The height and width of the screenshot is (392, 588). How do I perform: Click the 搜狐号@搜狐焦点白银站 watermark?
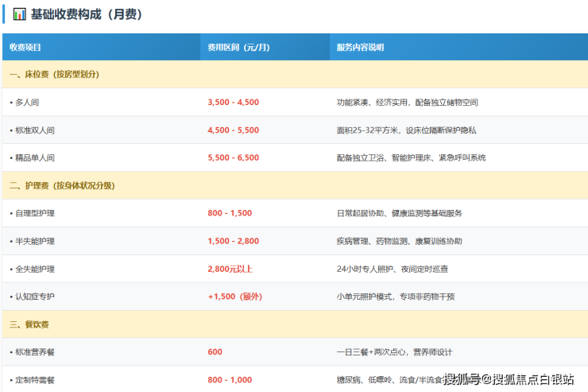[509, 379]
